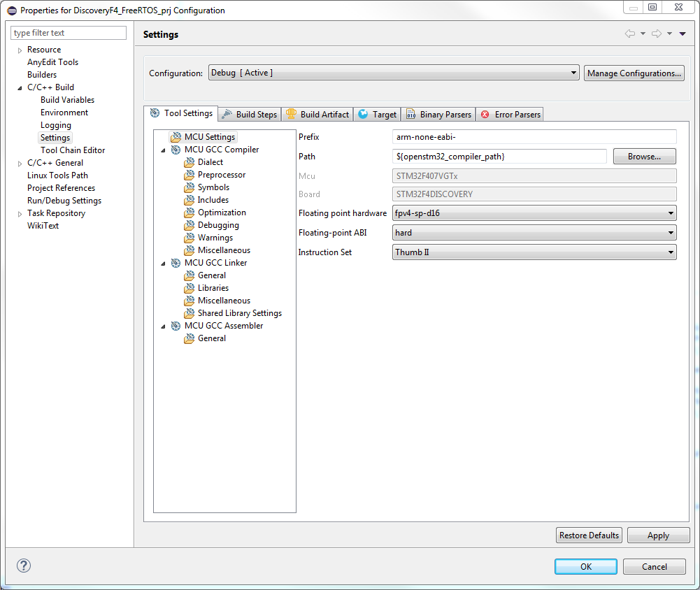
Task: Select Tool Chain Editor in sidebar
Action: [73, 150]
